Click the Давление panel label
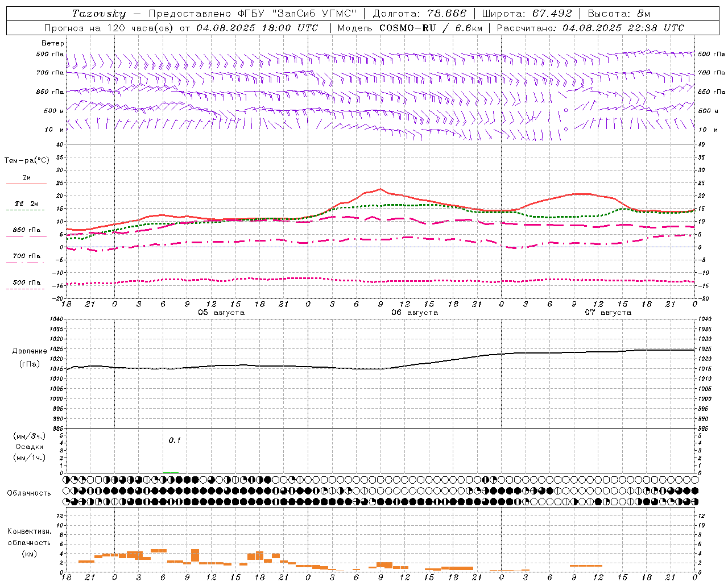Viewport: 728px width, 582px height. click(30, 351)
